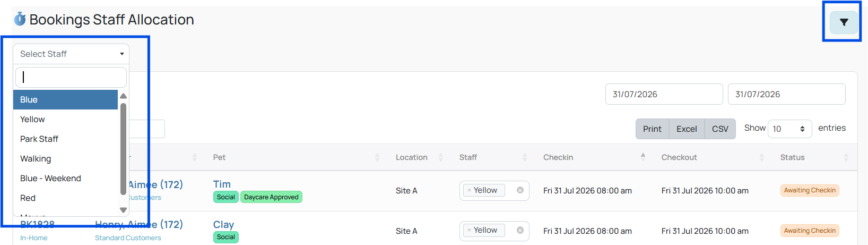This screenshot has height=245, width=868.
Task: Remove the Yellow tag in Tim's staff field
Action: (x=469, y=190)
